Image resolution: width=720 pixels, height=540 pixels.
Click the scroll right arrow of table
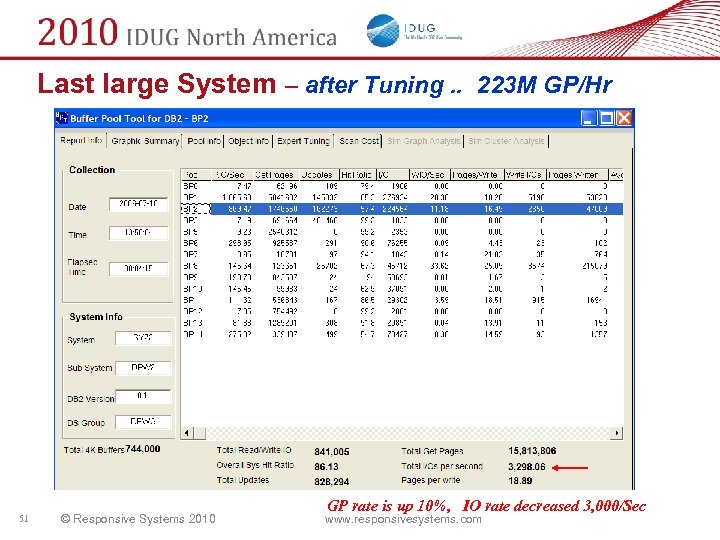617,433
